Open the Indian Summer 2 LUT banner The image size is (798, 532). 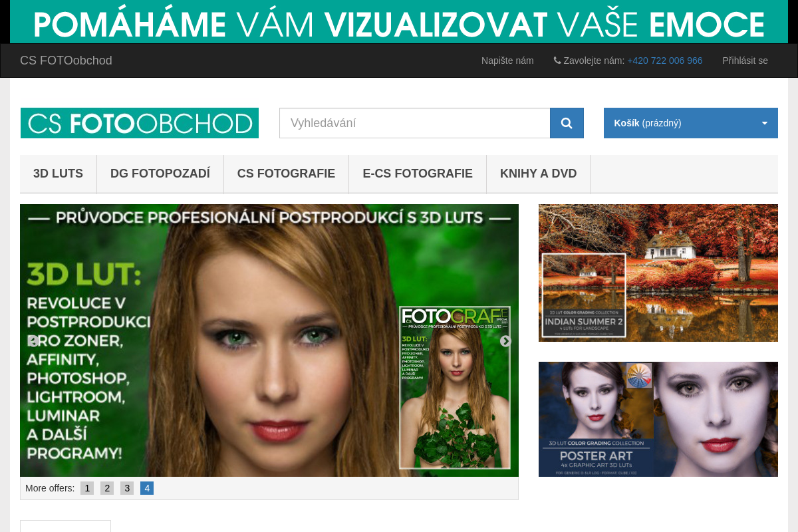(658, 273)
